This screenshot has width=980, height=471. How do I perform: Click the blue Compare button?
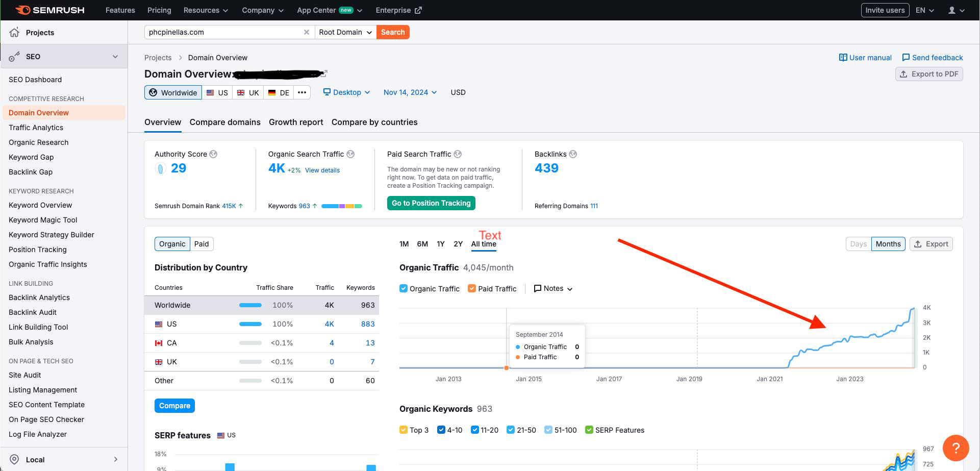click(174, 406)
